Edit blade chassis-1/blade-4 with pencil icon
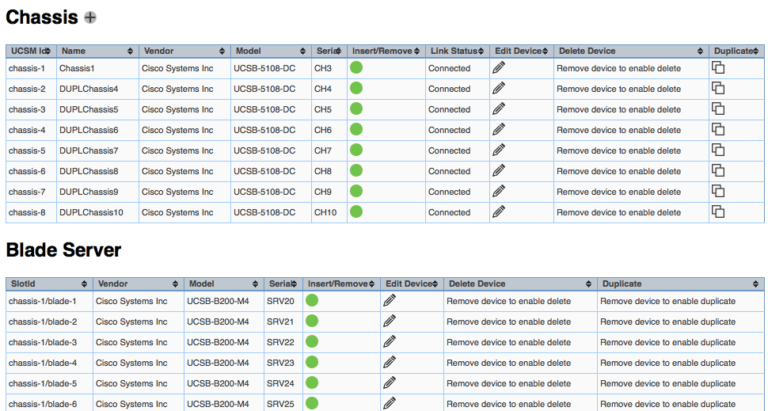768x411 pixels. (x=389, y=362)
